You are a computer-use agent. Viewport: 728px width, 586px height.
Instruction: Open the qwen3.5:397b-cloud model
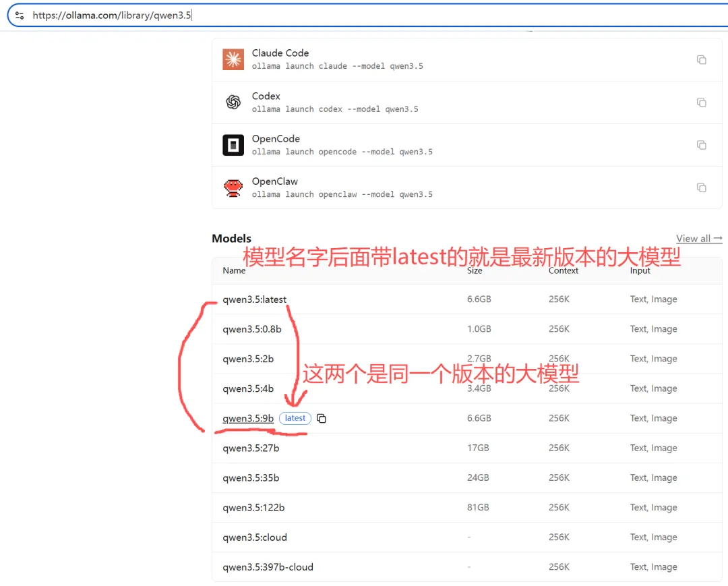[x=268, y=567]
